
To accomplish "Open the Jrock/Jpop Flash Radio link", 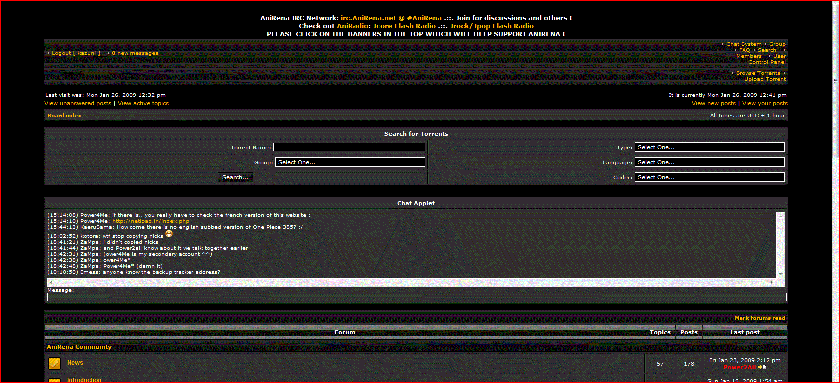I will coord(491,26).
